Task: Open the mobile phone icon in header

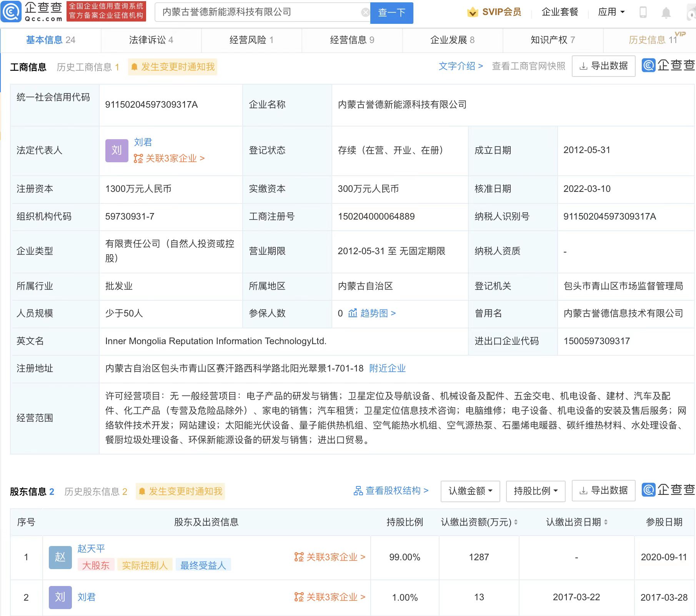Action: [x=643, y=12]
